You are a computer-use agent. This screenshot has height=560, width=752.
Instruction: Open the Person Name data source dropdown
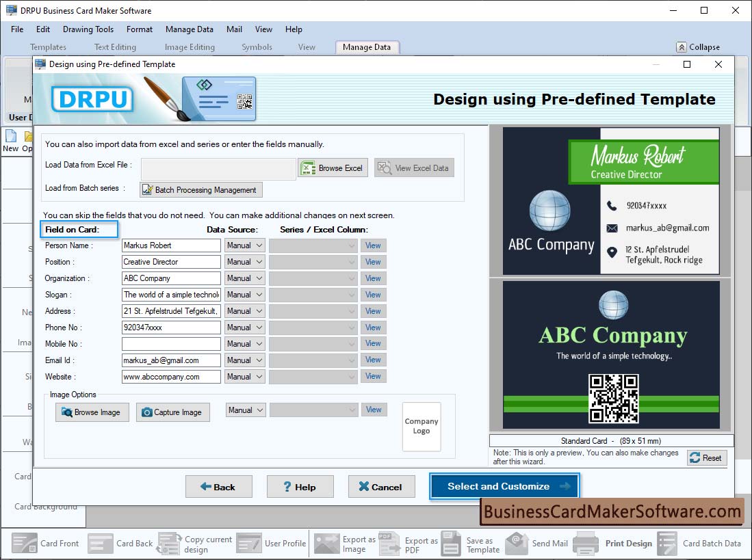pos(244,245)
